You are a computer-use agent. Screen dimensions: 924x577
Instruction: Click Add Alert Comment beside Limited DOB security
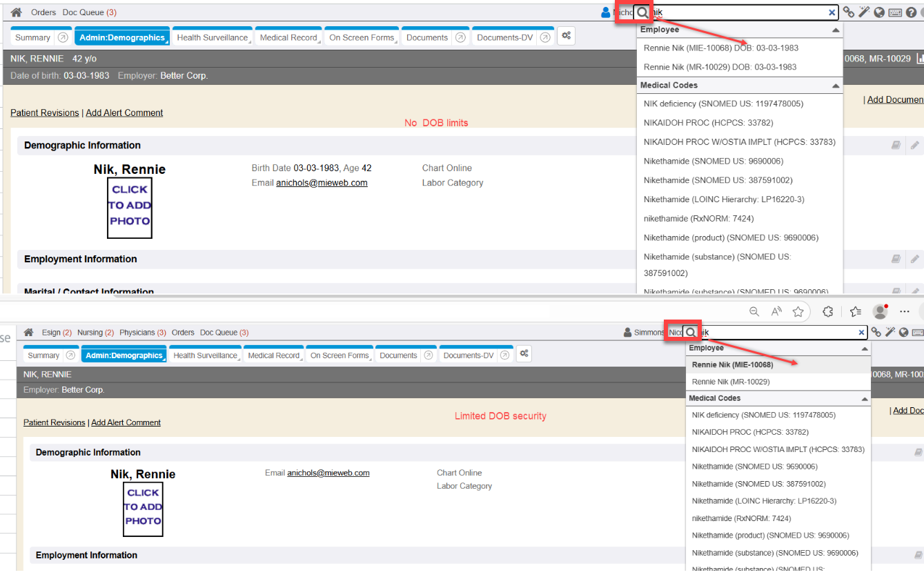click(x=126, y=422)
